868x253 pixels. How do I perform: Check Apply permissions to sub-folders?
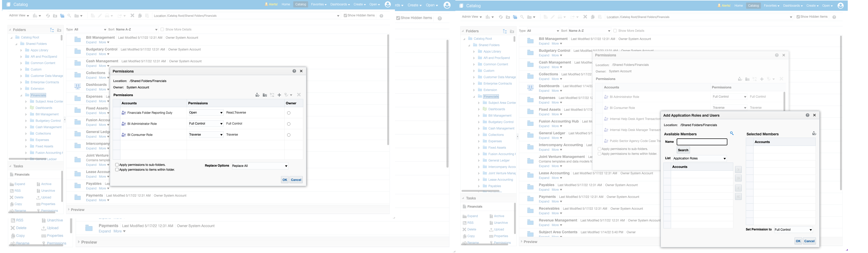click(117, 165)
